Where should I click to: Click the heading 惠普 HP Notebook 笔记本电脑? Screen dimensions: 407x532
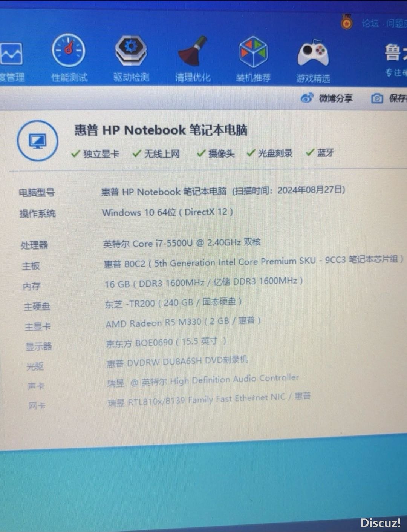pyautogui.click(x=161, y=130)
